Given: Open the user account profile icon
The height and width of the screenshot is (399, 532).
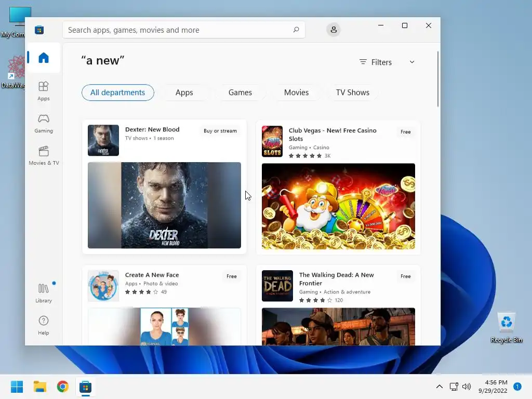Looking at the screenshot, I should click(x=334, y=30).
